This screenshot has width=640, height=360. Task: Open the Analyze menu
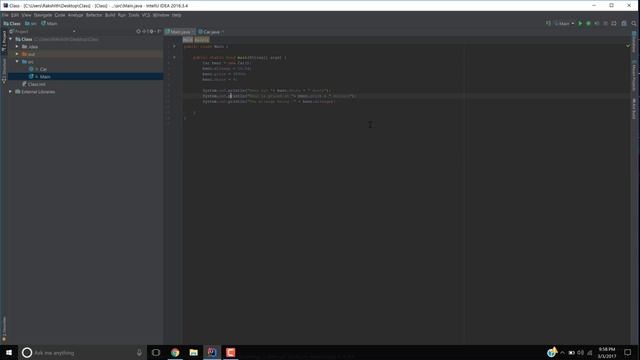(x=75, y=15)
